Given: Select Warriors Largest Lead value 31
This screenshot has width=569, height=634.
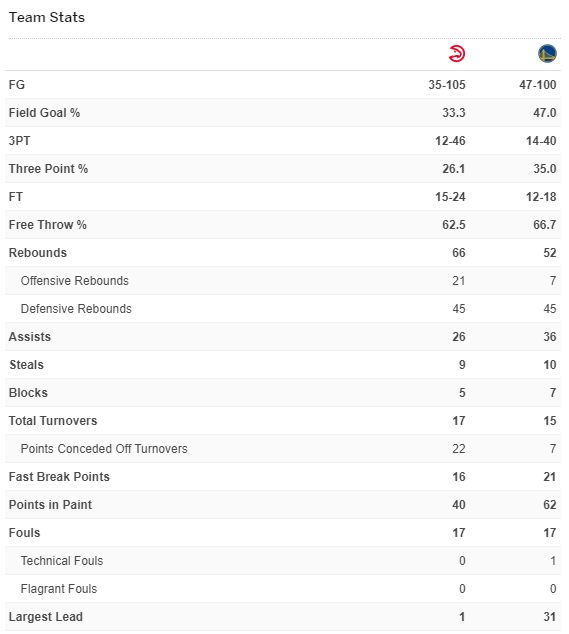Looking at the screenshot, I should (550, 617).
